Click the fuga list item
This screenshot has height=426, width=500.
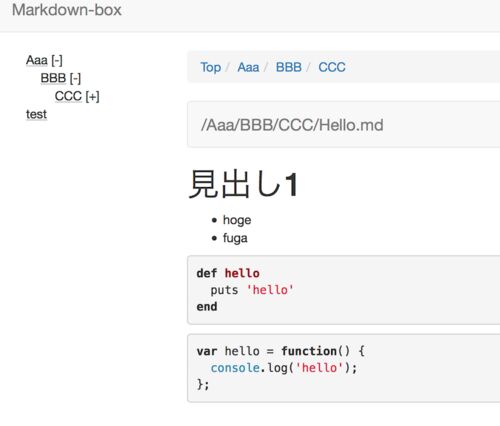(x=235, y=238)
